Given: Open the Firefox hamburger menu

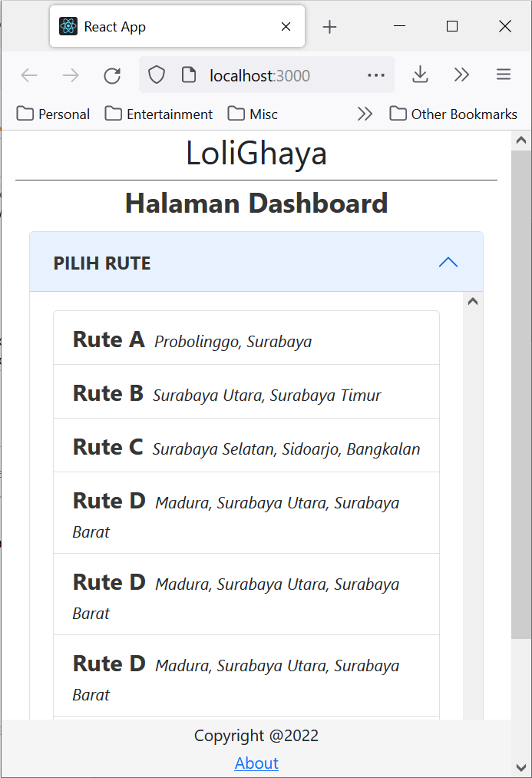Looking at the screenshot, I should [504, 74].
